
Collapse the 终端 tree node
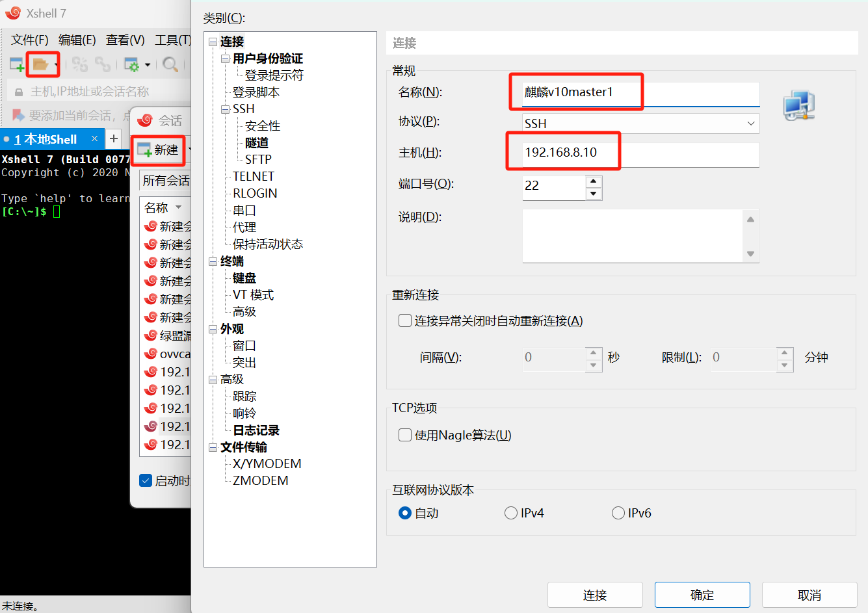point(213,261)
